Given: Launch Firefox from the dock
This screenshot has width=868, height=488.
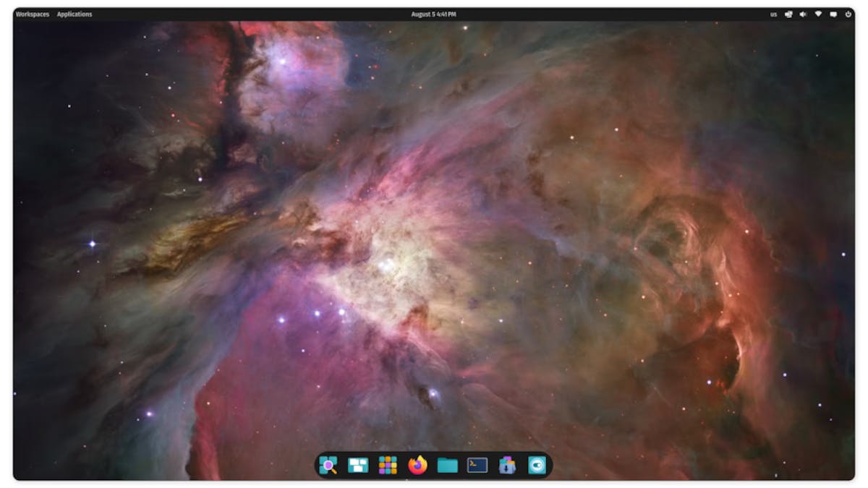Looking at the screenshot, I should pyautogui.click(x=418, y=466).
